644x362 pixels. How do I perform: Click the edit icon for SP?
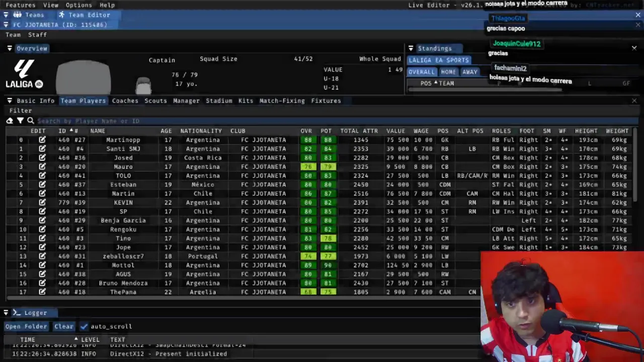42,211
